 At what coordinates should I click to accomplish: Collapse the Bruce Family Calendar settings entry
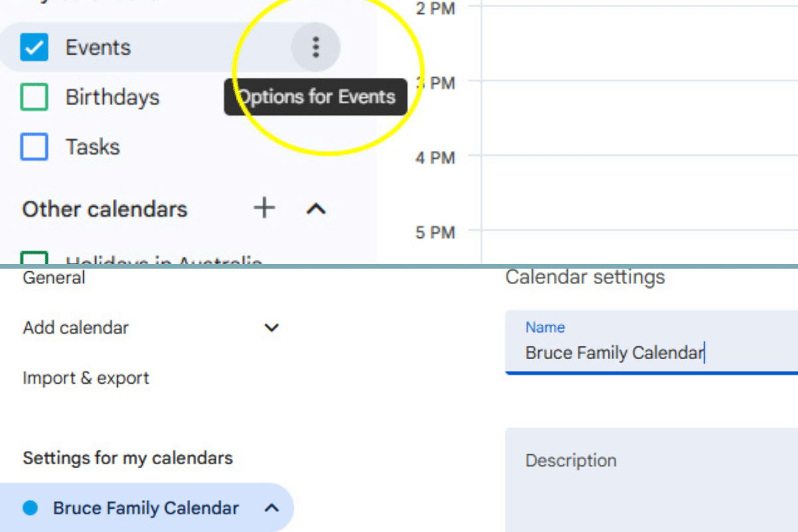pos(271,507)
